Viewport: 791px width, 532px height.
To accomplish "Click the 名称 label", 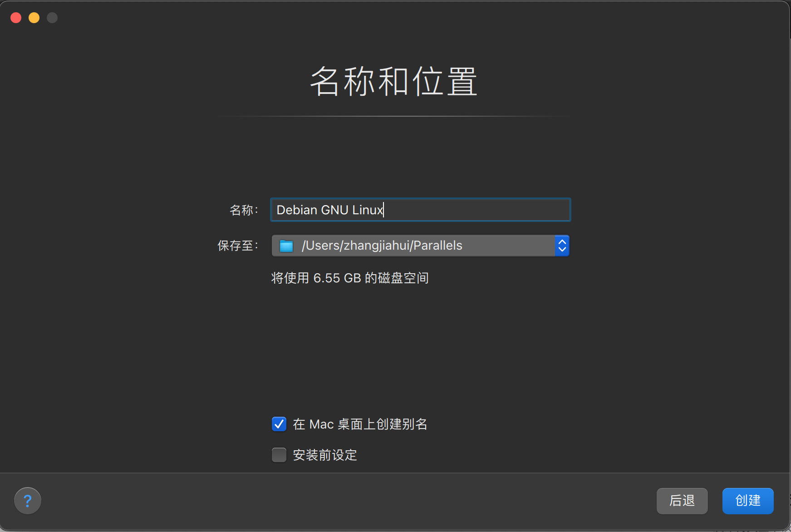I will [244, 210].
